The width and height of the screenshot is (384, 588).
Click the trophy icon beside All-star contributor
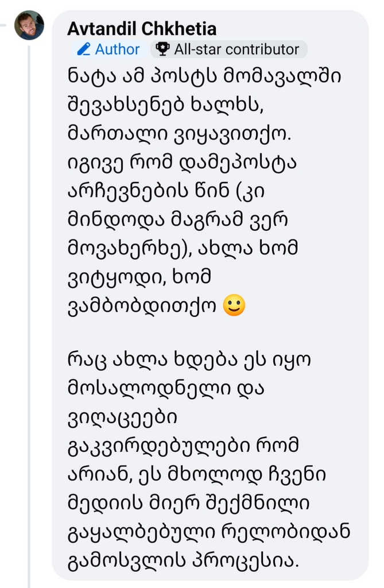click(x=163, y=49)
